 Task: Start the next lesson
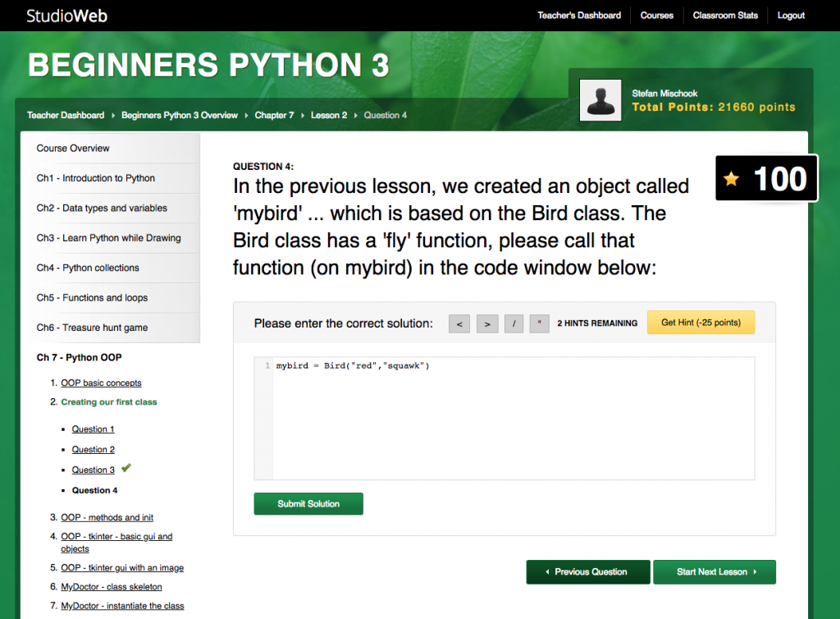click(714, 571)
